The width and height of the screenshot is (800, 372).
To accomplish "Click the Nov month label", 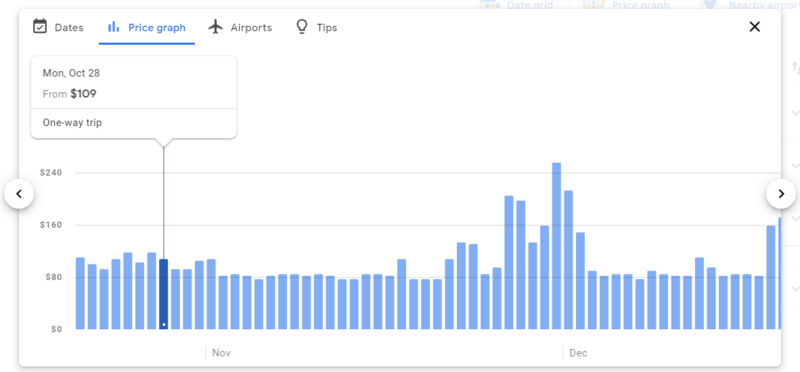I will tap(221, 353).
